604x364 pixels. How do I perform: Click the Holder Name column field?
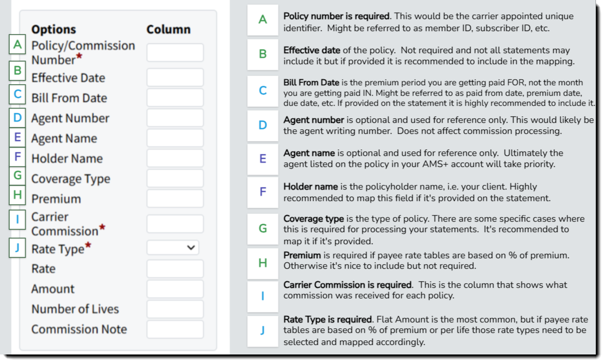175,158
